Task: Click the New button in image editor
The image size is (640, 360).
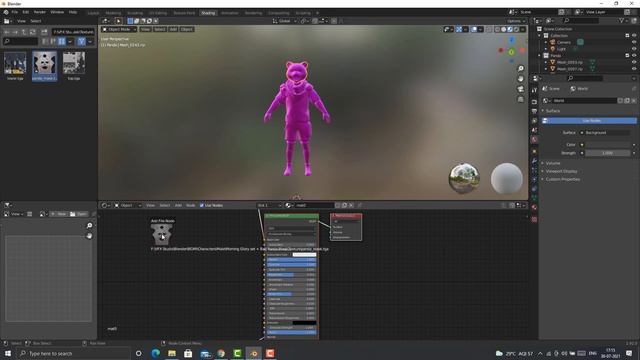Action: (x=59, y=214)
